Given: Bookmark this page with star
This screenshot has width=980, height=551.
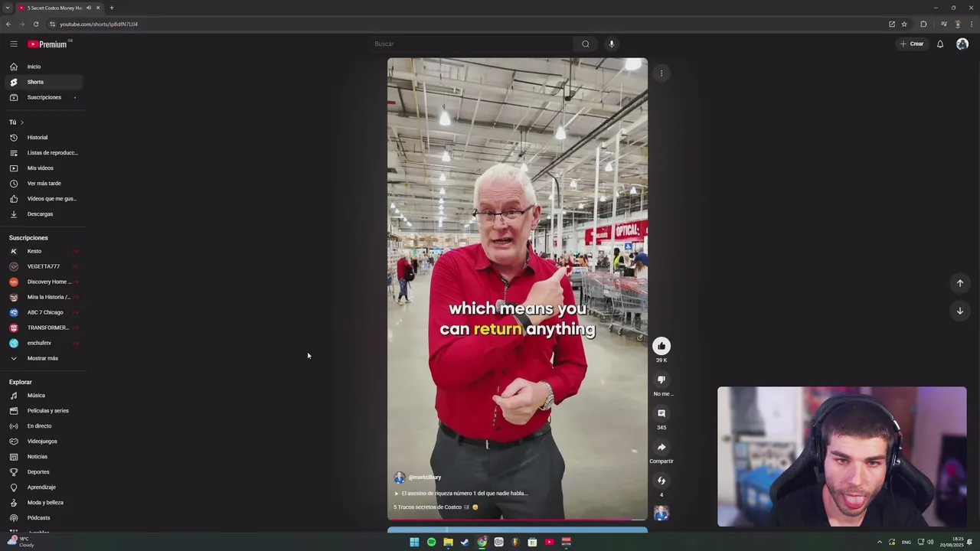Looking at the screenshot, I should coord(904,24).
